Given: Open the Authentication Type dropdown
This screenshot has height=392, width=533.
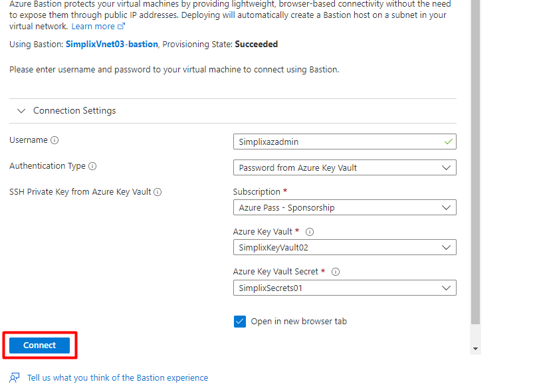Looking at the screenshot, I should pos(344,167).
